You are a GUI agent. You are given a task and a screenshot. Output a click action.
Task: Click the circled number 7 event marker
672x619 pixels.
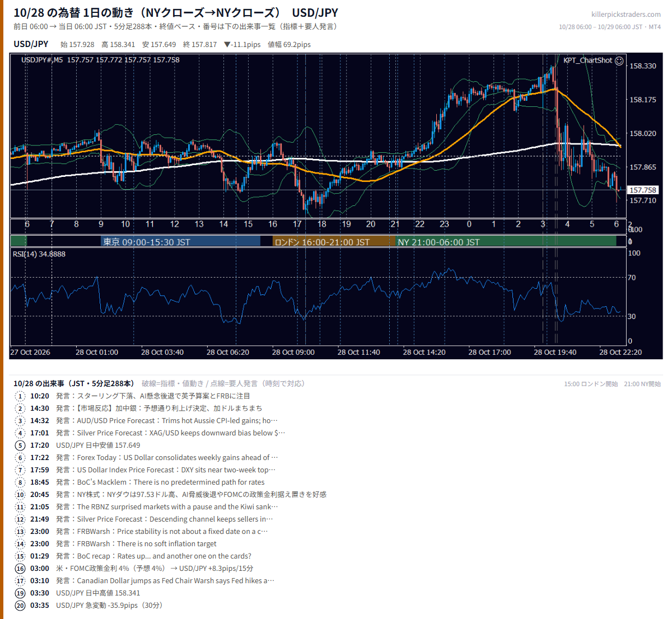[x=20, y=470]
